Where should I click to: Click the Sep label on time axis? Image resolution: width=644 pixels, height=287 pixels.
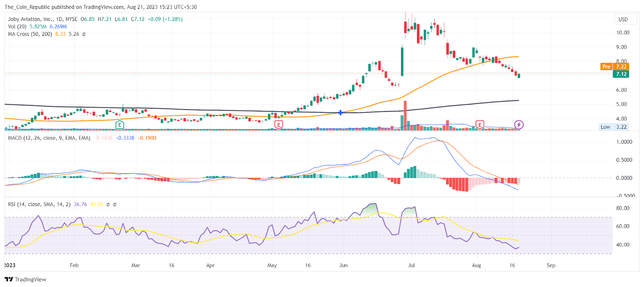[x=551, y=265]
